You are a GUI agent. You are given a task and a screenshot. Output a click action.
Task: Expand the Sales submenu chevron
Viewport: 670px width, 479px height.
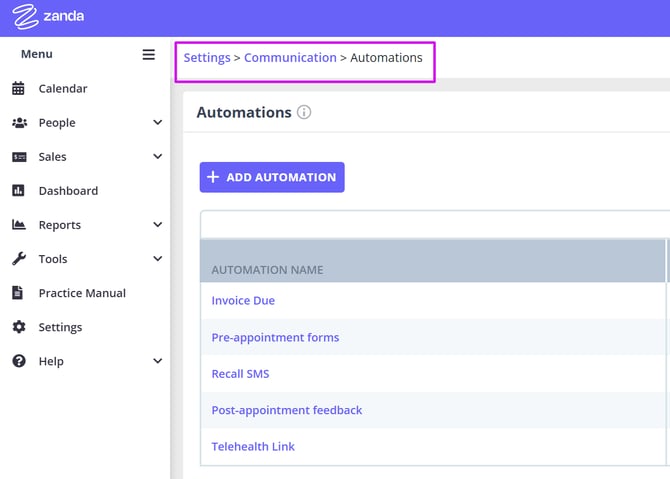click(x=157, y=157)
